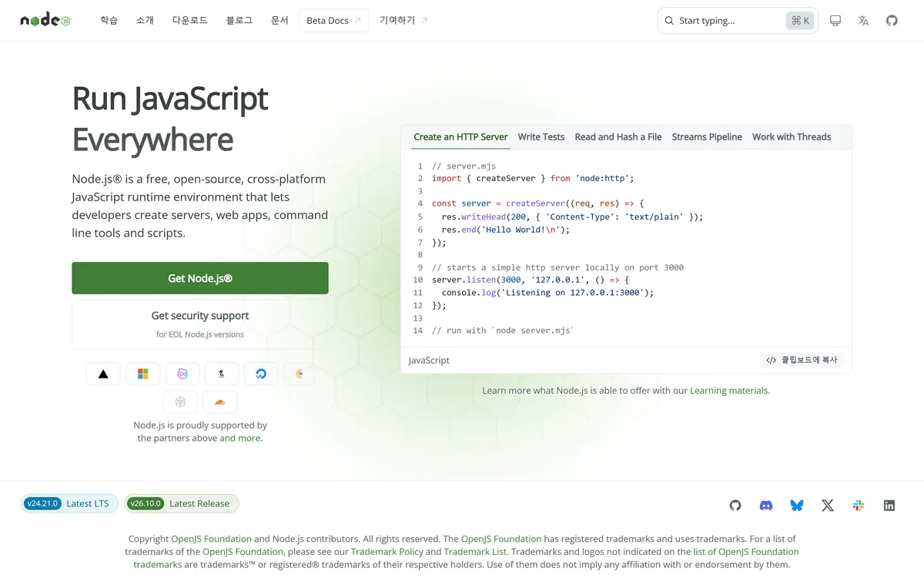Open the 문서 navigation link
Image resolution: width=924 pixels, height=578 pixels.
click(280, 21)
